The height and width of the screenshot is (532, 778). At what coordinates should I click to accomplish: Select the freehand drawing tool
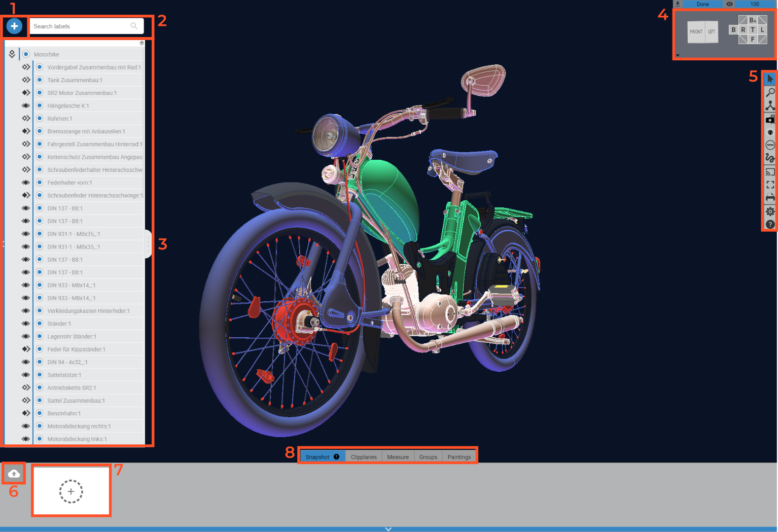[770, 158]
